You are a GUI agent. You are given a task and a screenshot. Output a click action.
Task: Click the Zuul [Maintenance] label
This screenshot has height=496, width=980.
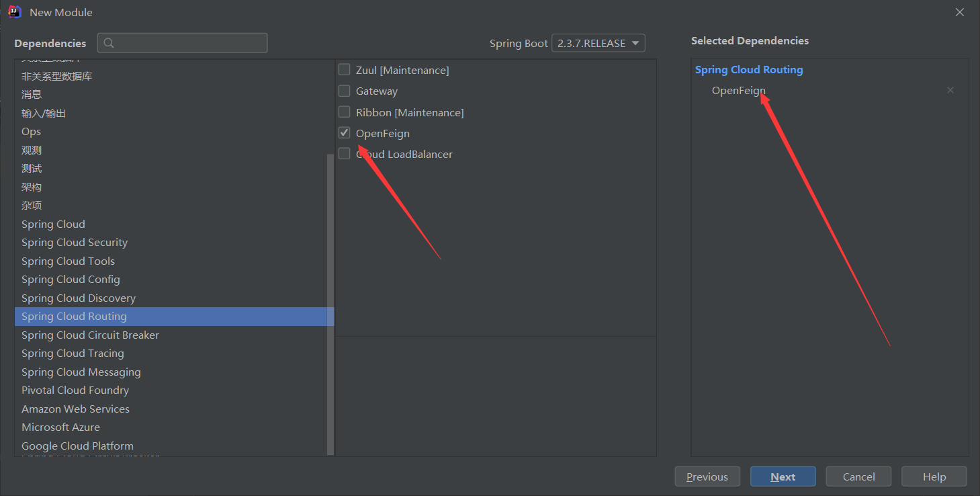point(402,70)
